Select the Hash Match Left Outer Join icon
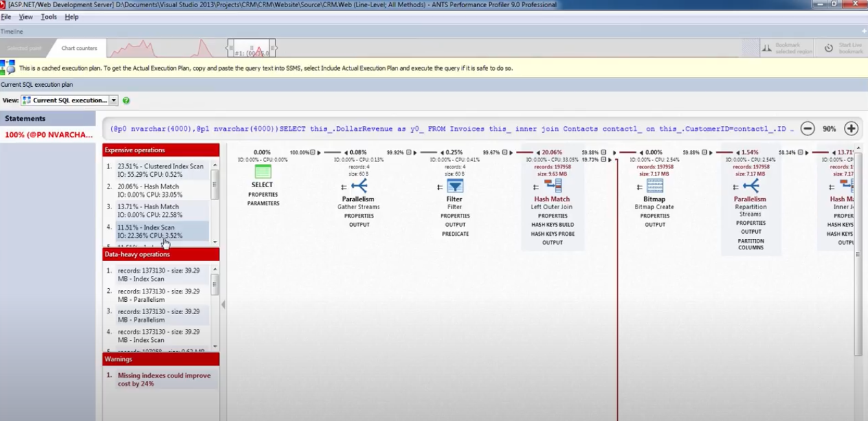This screenshot has height=421, width=868. click(x=552, y=187)
